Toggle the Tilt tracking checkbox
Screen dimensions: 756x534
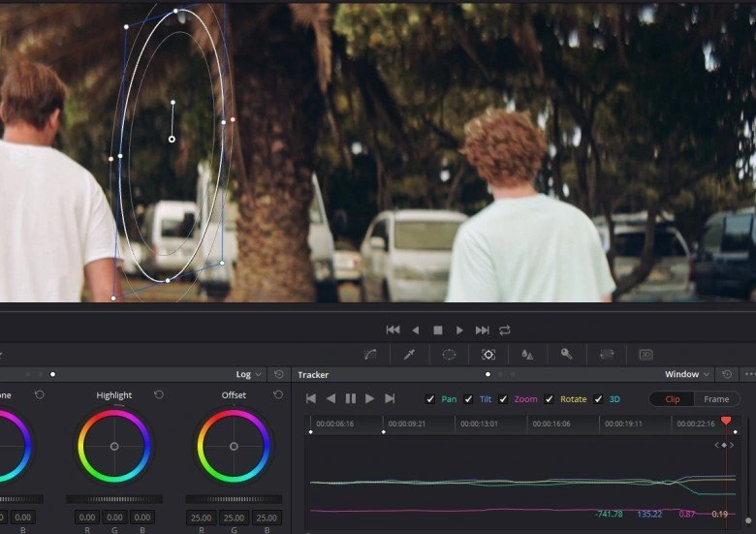(x=468, y=399)
